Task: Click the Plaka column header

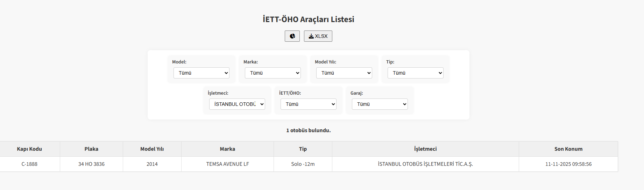Action: point(91,149)
